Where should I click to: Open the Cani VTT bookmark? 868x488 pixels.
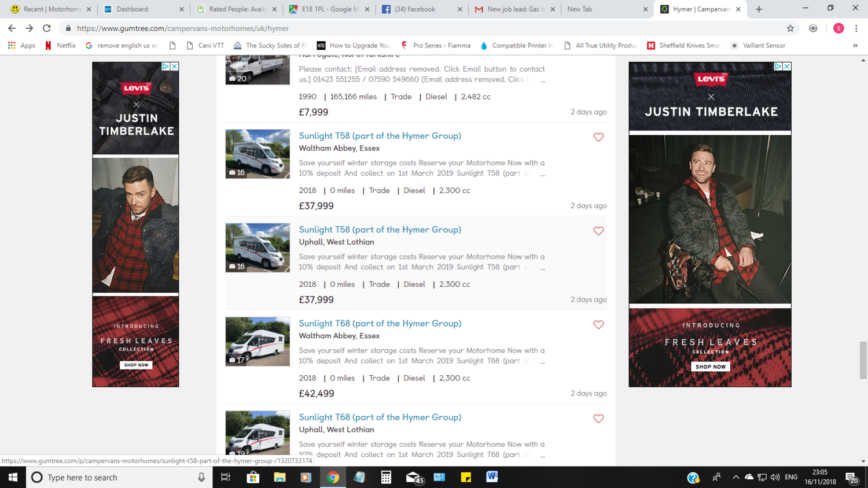click(205, 45)
